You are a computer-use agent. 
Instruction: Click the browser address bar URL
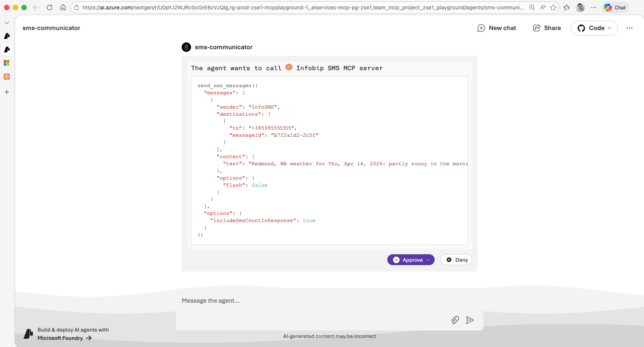pos(303,8)
